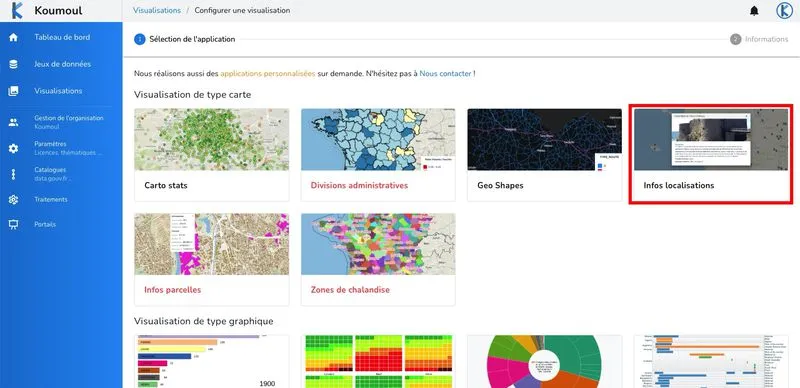The height and width of the screenshot is (388, 800).
Task: Click the Visualisation de type graphique heading
Action: (204, 321)
